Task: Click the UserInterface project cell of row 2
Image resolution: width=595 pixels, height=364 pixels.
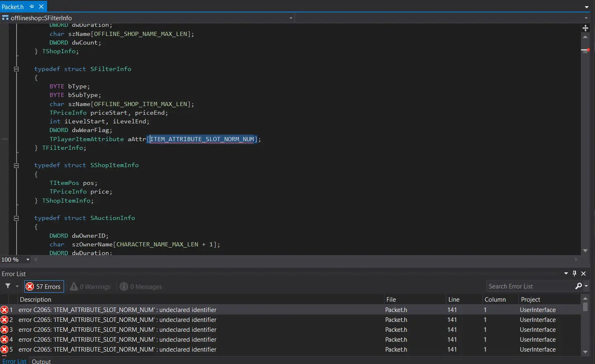Action: pos(538,320)
